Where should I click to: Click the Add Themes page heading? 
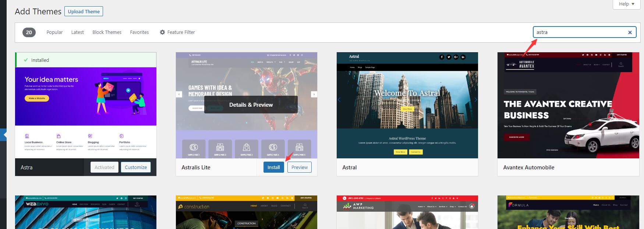click(x=38, y=11)
